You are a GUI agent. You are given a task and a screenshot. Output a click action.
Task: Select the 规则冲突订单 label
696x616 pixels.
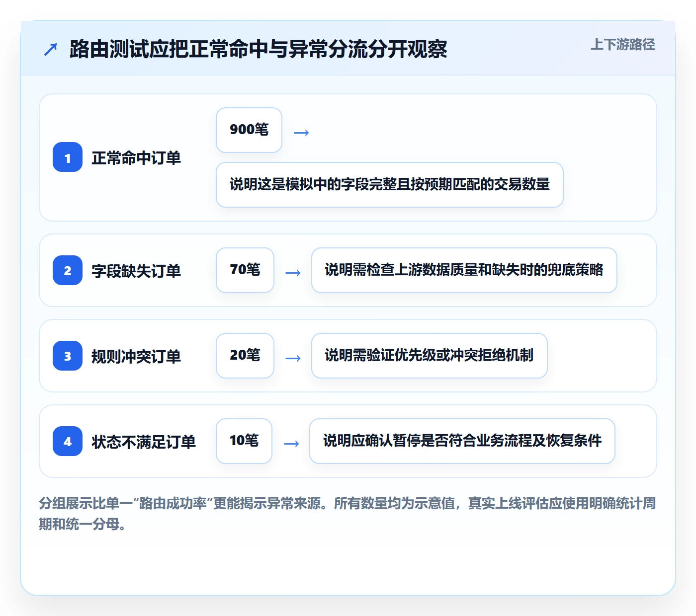tap(136, 357)
